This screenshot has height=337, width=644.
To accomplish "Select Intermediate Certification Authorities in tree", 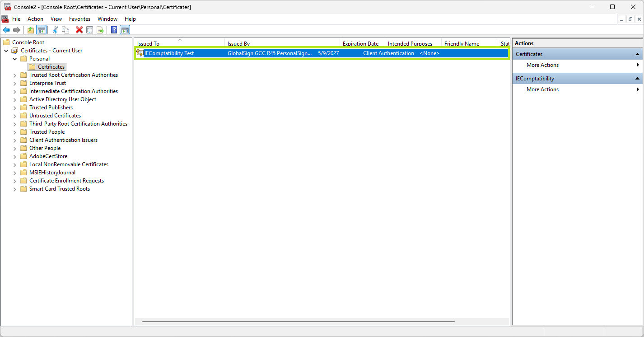I will pyautogui.click(x=74, y=91).
